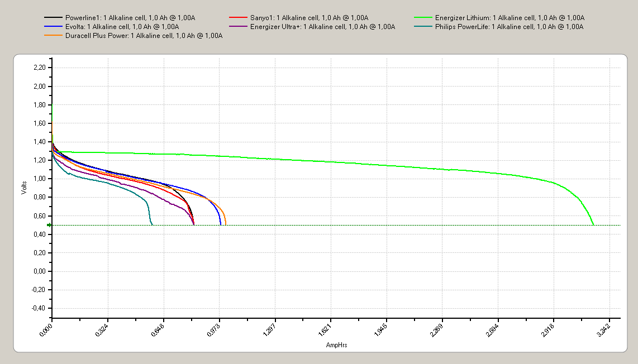Screen dimensions: 638x364
Task: Click the 3,242 x-axis tick label
Action: tap(603, 330)
